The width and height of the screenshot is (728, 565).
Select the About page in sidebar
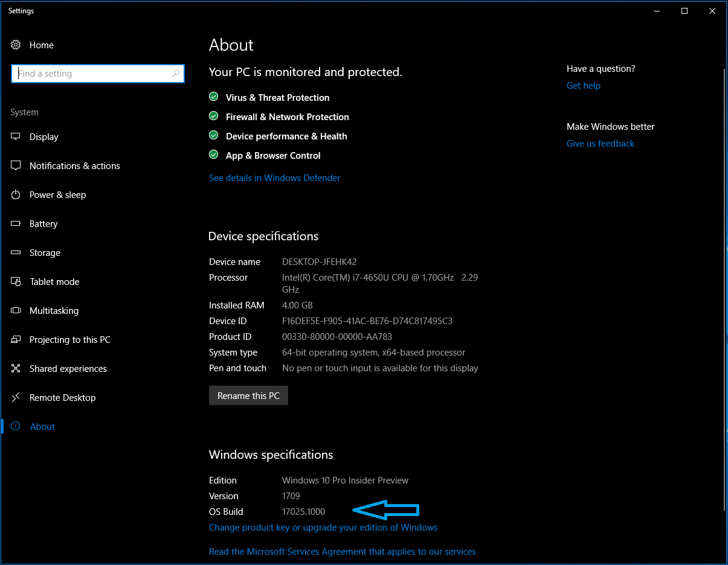click(x=42, y=427)
